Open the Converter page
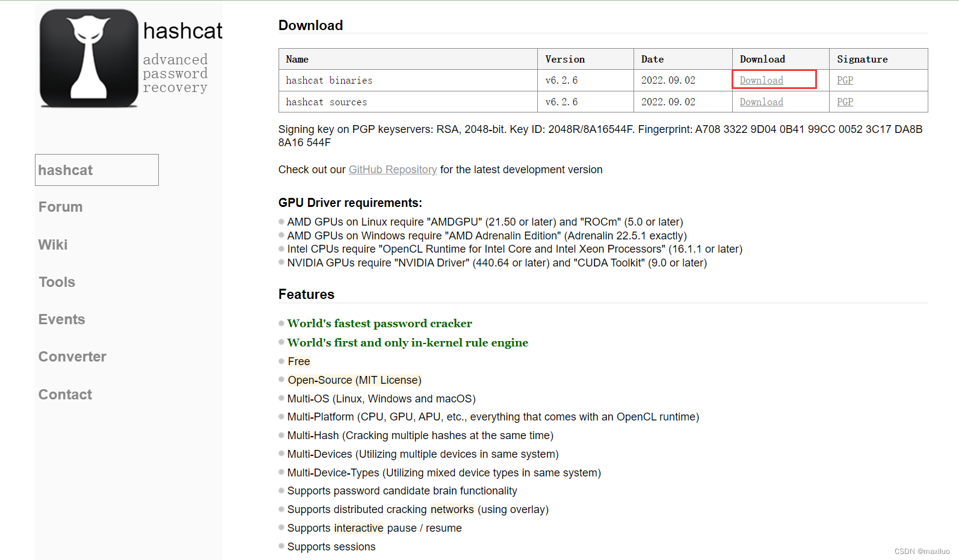The image size is (959, 560). pos(72,357)
